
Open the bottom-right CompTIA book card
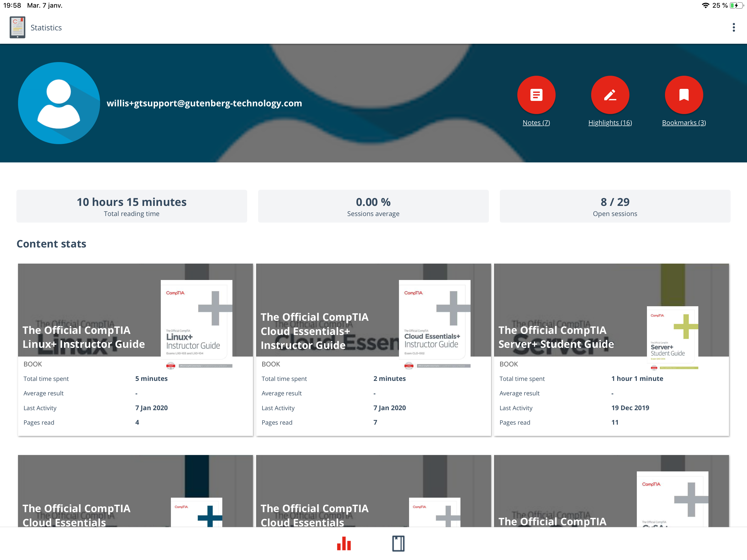[611, 491]
